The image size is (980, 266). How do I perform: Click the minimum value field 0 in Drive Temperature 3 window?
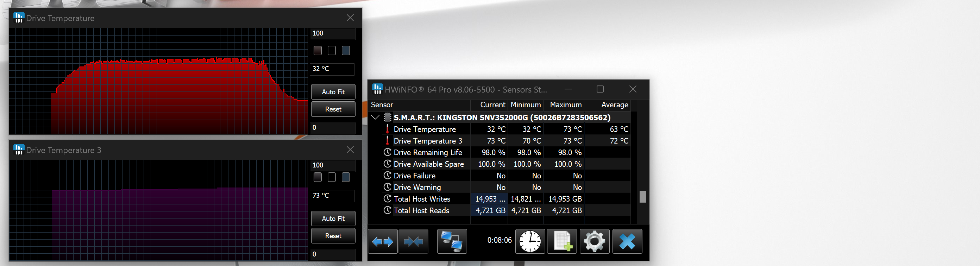333,254
